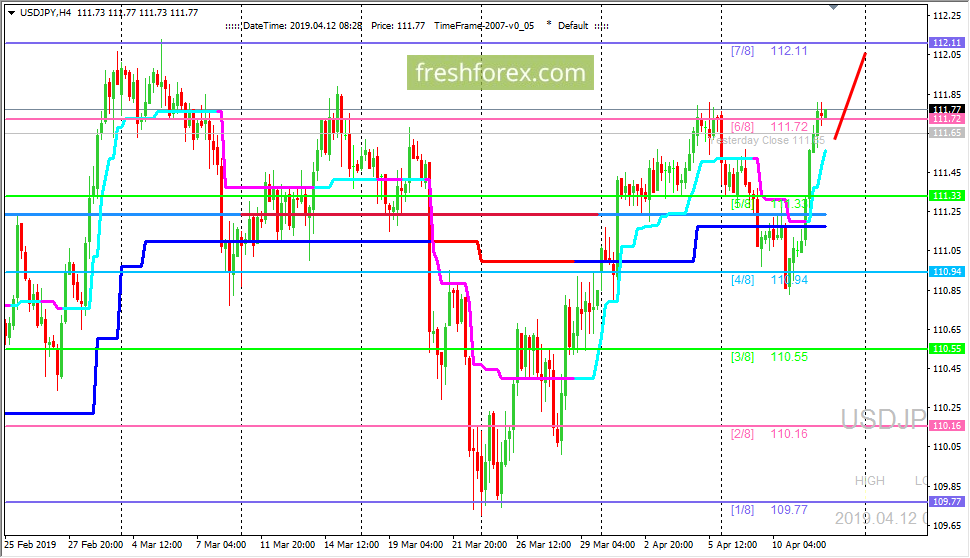
Task: Click the 112.25 price scale tick
Action: pos(946,16)
